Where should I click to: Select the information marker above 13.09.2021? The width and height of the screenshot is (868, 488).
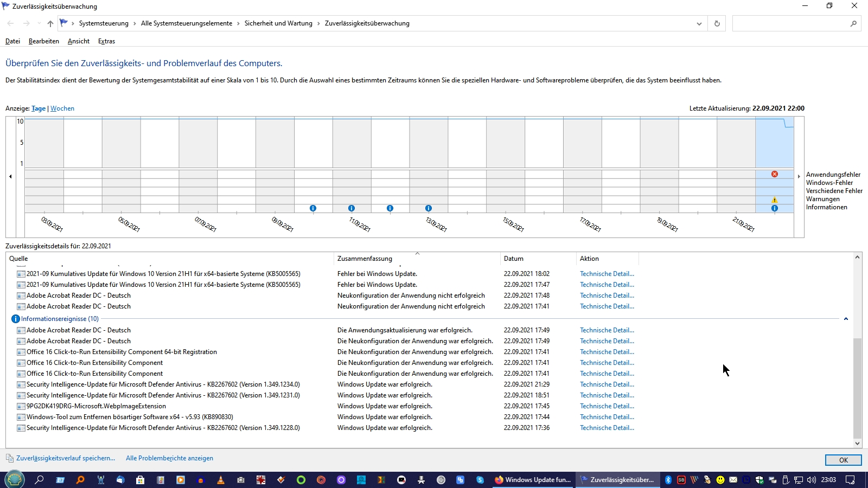point(429,208)
